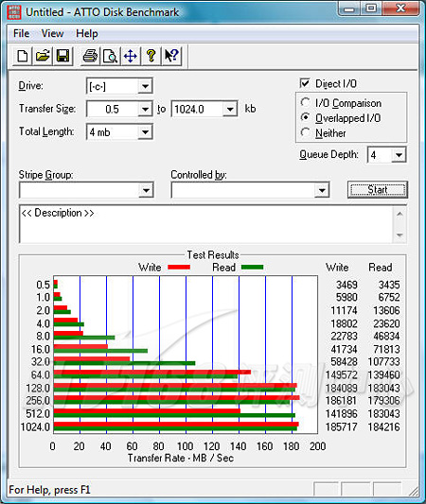Select the Neither radio button
Image resolution: width=426 pixels, height=504 pixels.
(305, 132)
